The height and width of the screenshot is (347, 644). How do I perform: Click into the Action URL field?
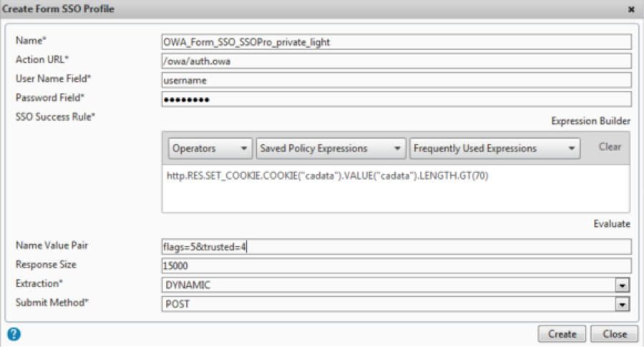tap(396, 61)
